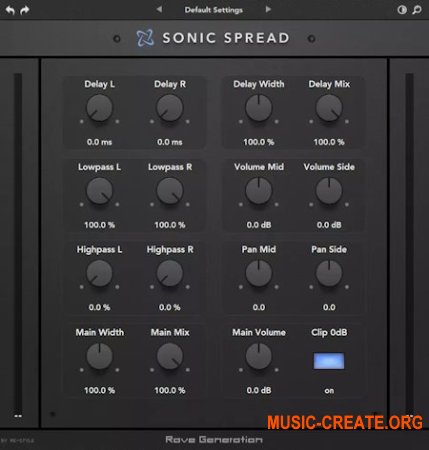Go to next preset arrow
429x450 pixels.
(268, 9)
